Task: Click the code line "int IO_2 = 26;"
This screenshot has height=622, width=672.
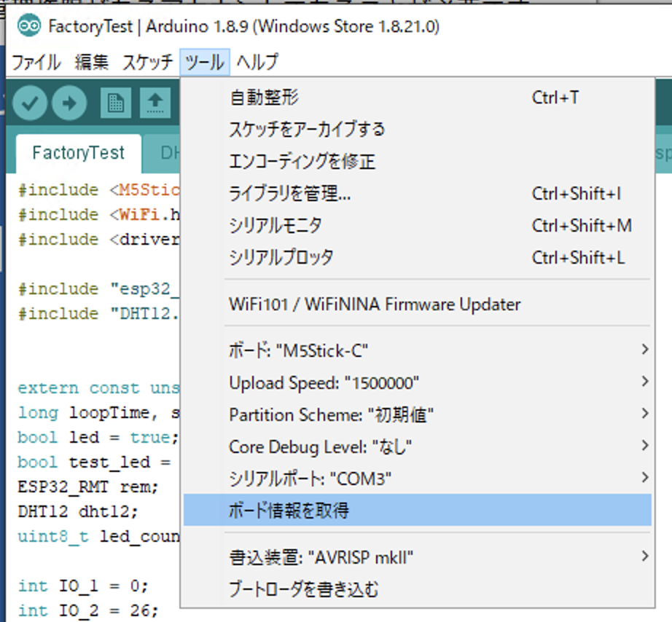Action: 88,611
